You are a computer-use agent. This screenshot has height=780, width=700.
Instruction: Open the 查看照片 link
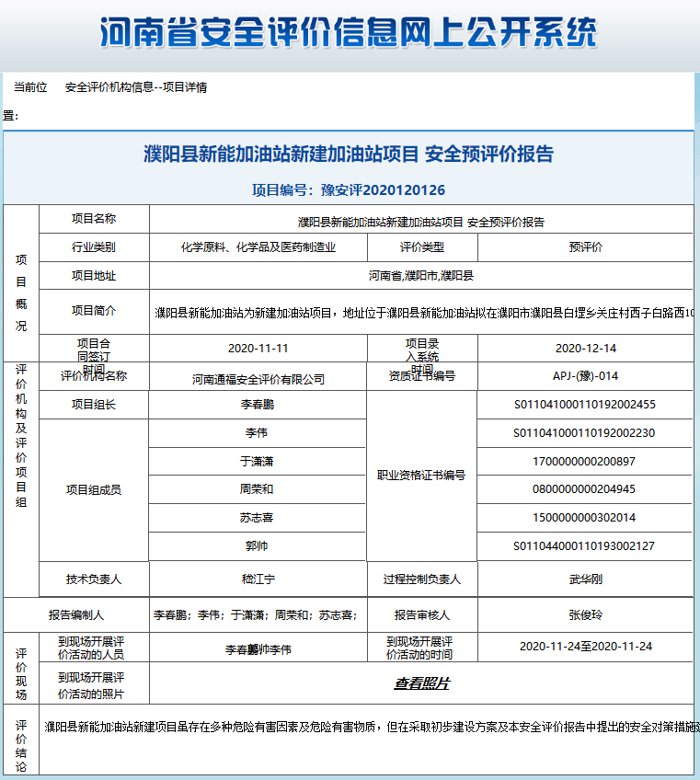421,683
